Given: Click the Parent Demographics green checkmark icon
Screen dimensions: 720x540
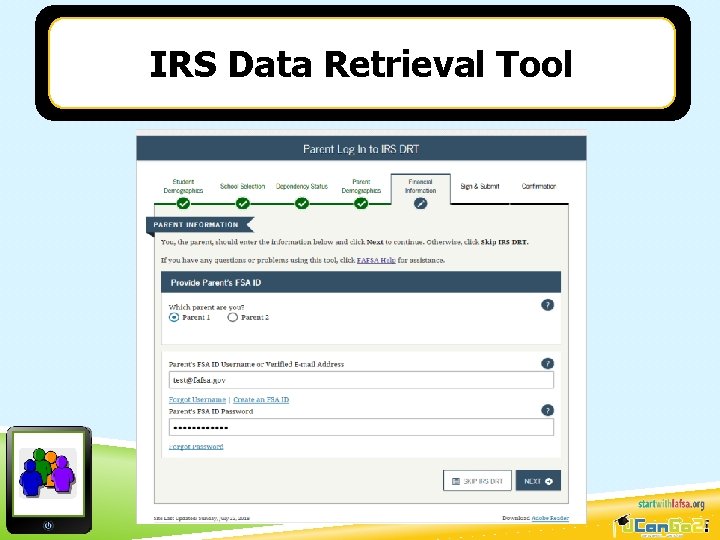Looking at the screenshot, I should [361, 203].
